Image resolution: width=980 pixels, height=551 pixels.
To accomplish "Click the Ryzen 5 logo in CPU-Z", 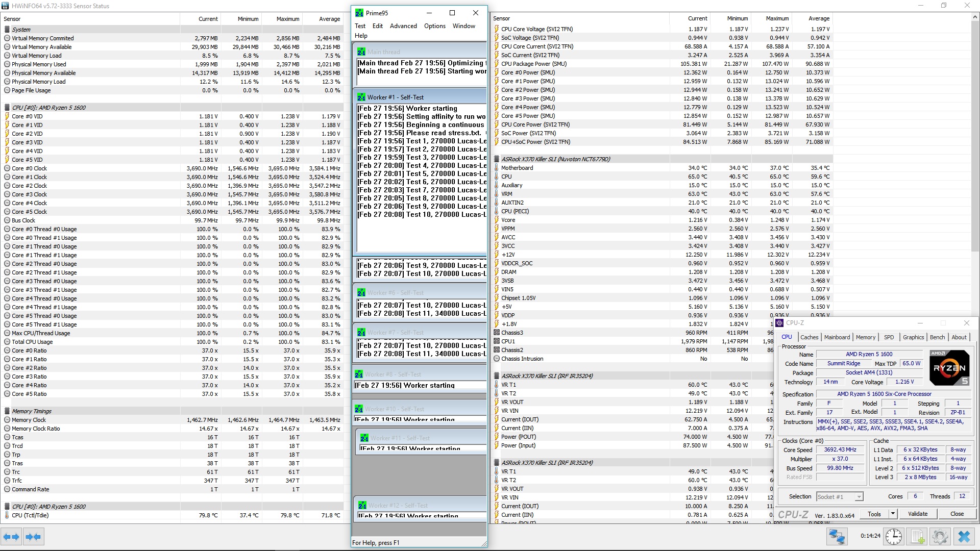I will pyautogui.click(x=949, y=367).
